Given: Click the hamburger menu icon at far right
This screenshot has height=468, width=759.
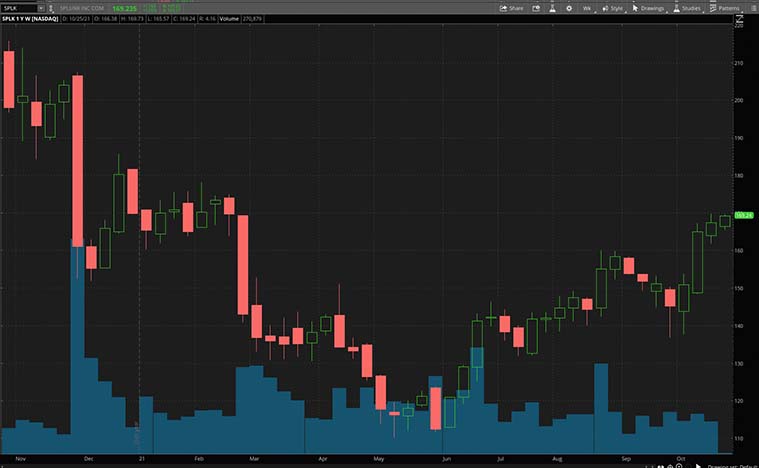Looking at the screenshot, I should [x=753, y=8].
